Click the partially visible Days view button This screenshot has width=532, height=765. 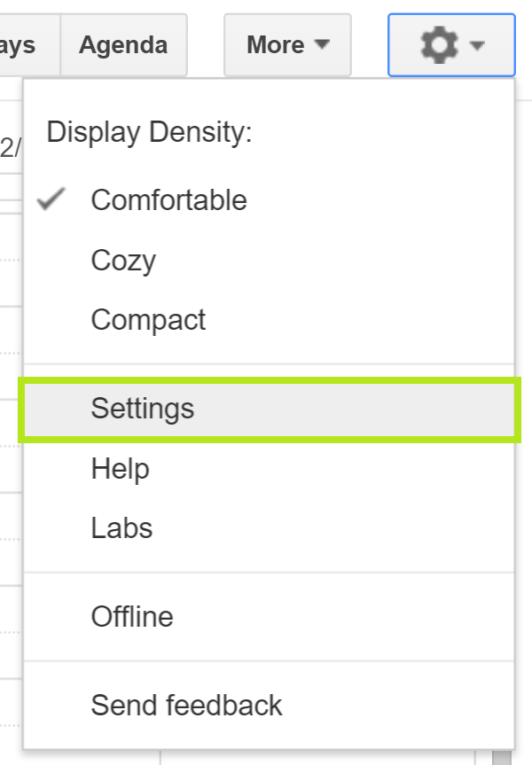(x=27, y=45)
